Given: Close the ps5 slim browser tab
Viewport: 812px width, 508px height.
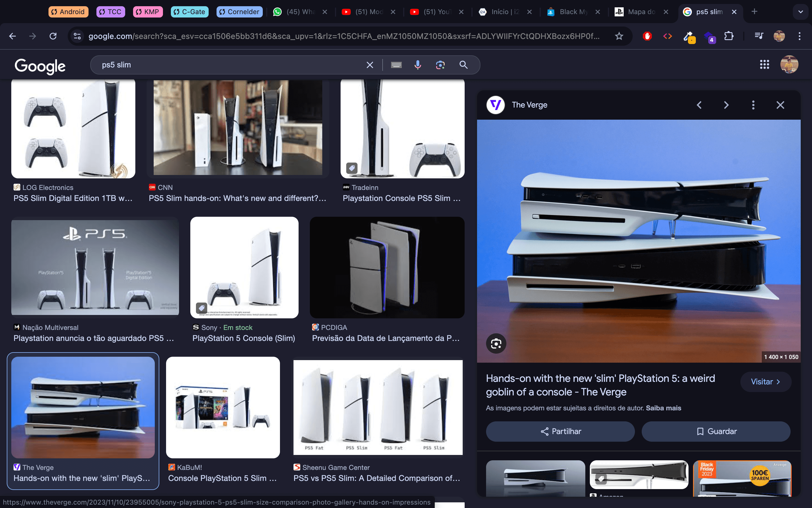Looking at the screenshot, I should 734,12.
